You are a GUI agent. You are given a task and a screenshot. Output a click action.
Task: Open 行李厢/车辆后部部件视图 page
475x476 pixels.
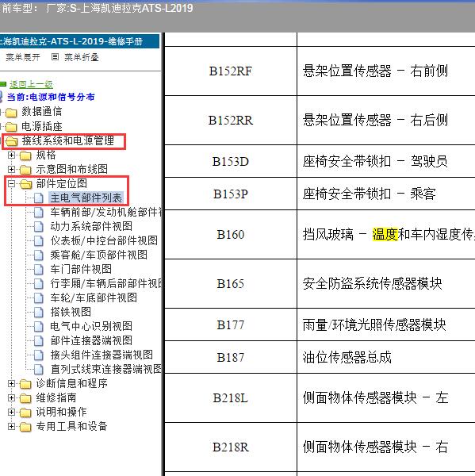click(x=105, y=283)
